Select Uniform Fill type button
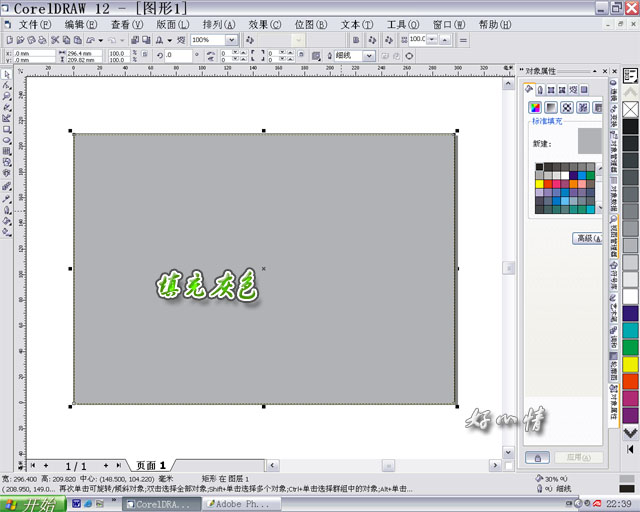The height and width of the screenshot is (512, 640). 535,107
